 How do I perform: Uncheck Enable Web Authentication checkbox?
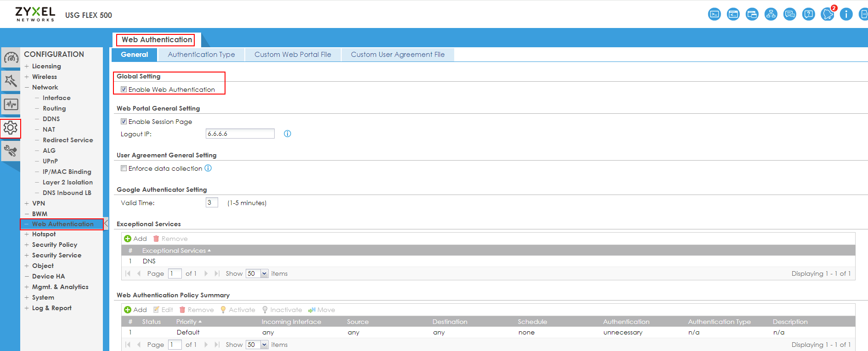point(124,89)
